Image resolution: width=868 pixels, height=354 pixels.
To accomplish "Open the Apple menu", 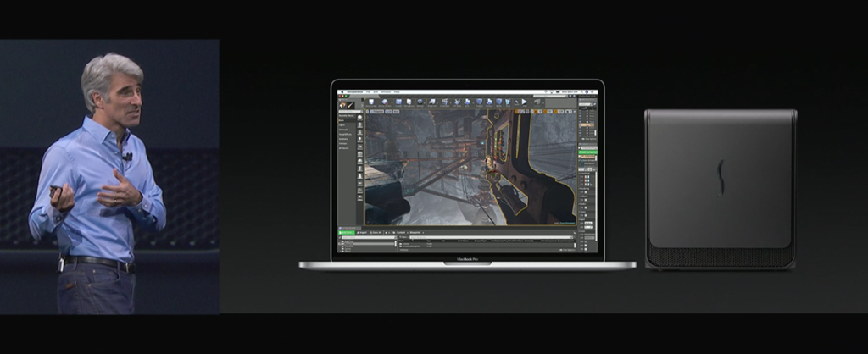I will tap(342, 91).
